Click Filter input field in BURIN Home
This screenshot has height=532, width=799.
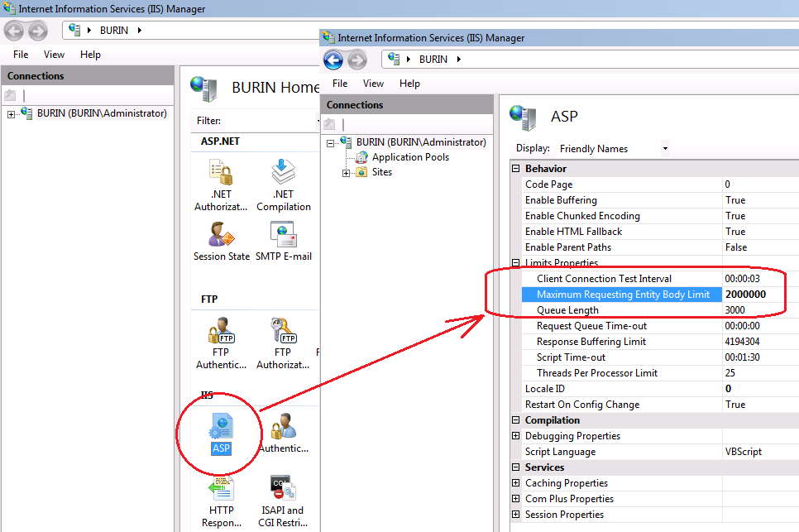click(x=270, y=121)
